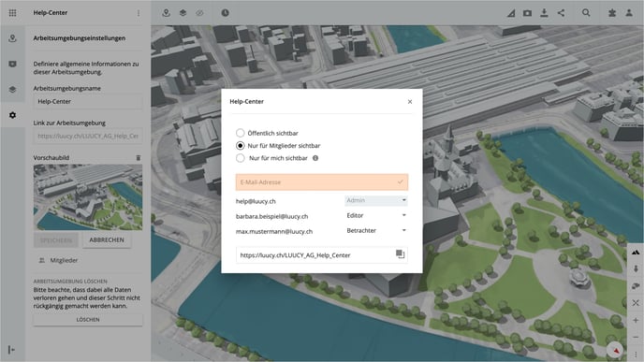Open the Mitglieder link

pos(58,260)
